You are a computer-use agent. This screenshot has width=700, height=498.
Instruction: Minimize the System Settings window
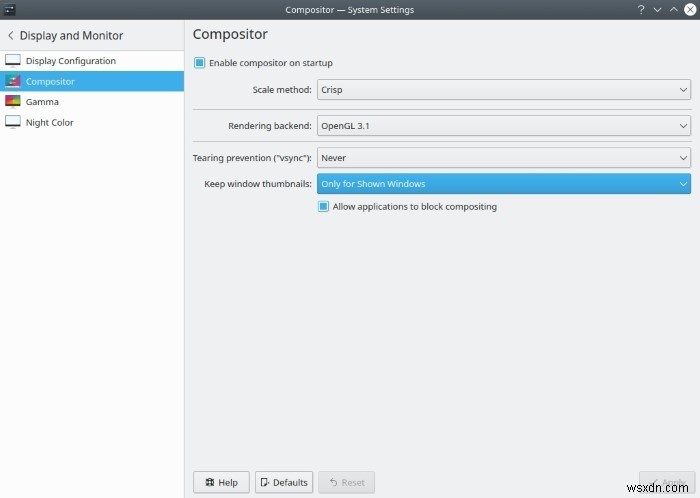(x=657, y=9)
